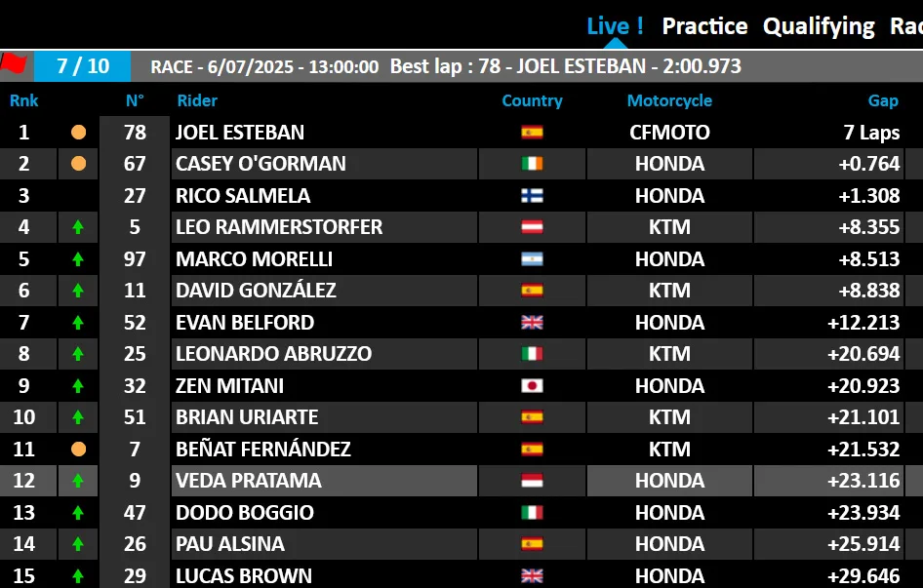
Task: Click Rico Salmela's Finland flag
Action: [x=532, y=196]
